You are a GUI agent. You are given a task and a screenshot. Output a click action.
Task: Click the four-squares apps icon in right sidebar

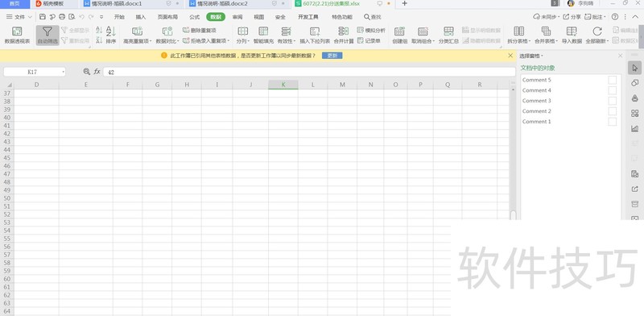click(x=635, y=114)
